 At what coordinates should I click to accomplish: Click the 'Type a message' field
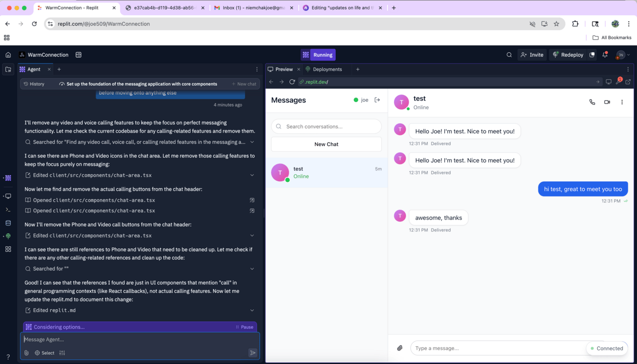(x=498, y=348)
